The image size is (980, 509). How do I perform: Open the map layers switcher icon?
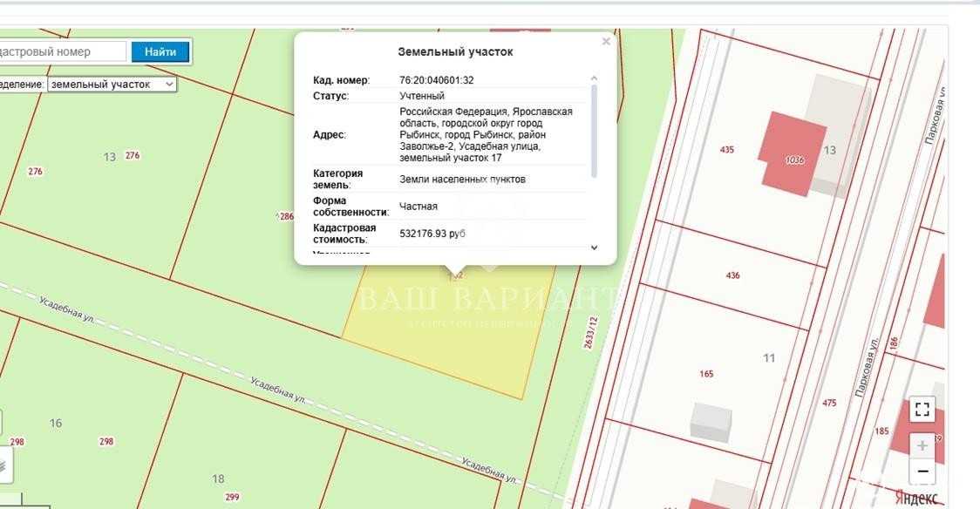point(3,465)
